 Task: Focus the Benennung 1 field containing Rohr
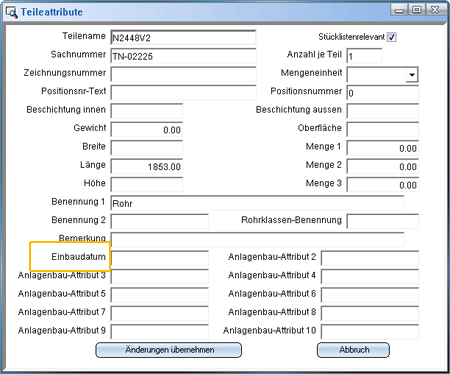(x=257, y=203)
